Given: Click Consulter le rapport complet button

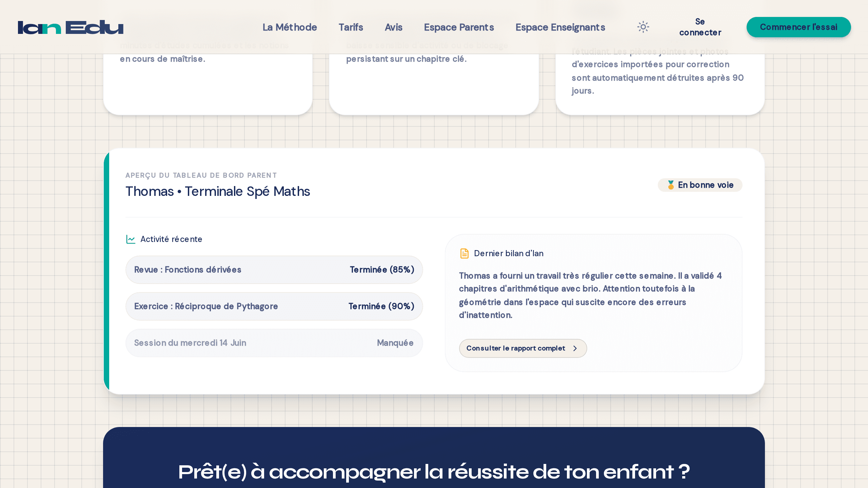Looking at the screenshot, I should [x=523, y=348].
